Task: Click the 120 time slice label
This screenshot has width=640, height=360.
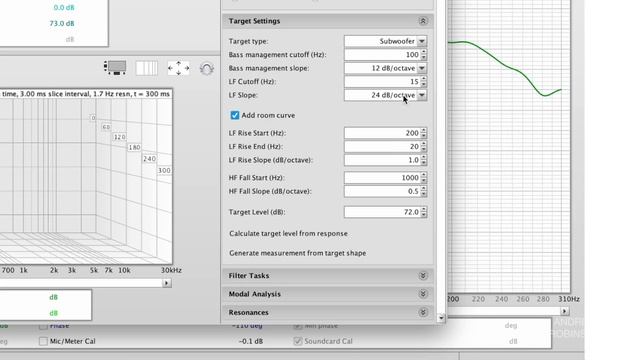Action: [x=120, y=137]
